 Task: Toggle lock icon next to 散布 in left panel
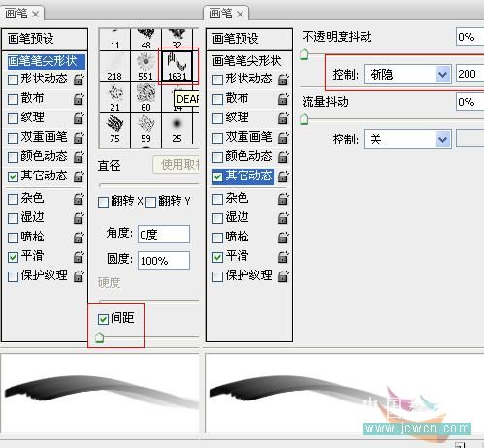[79, 99]
